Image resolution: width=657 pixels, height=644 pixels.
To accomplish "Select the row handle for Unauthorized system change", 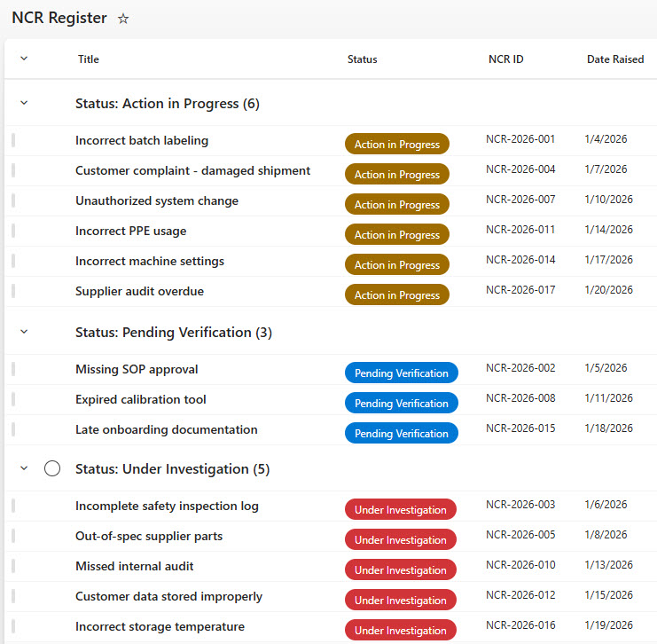I will (x=13, y=200).
